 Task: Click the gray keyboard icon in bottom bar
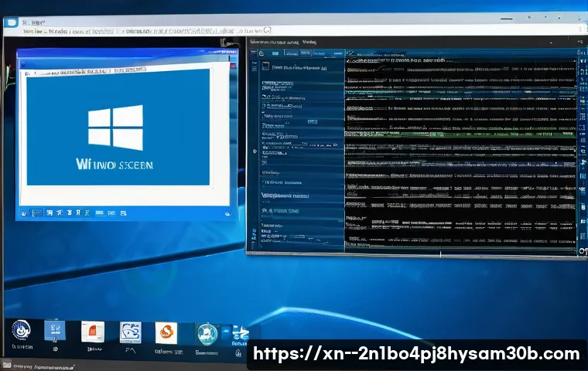(x=6, y=364)
